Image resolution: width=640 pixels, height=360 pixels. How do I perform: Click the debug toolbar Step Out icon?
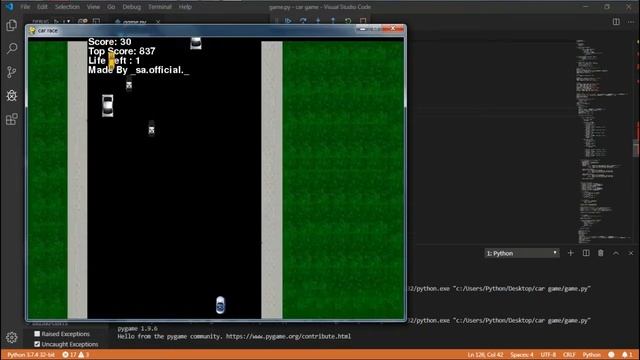(x=333, y=20)
